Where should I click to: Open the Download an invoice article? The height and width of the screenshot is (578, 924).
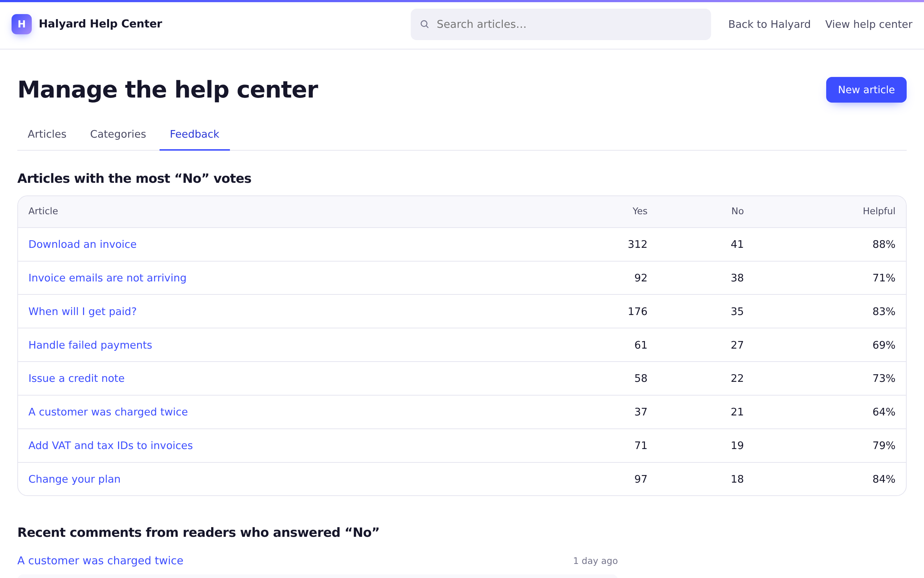click(82, 244)
